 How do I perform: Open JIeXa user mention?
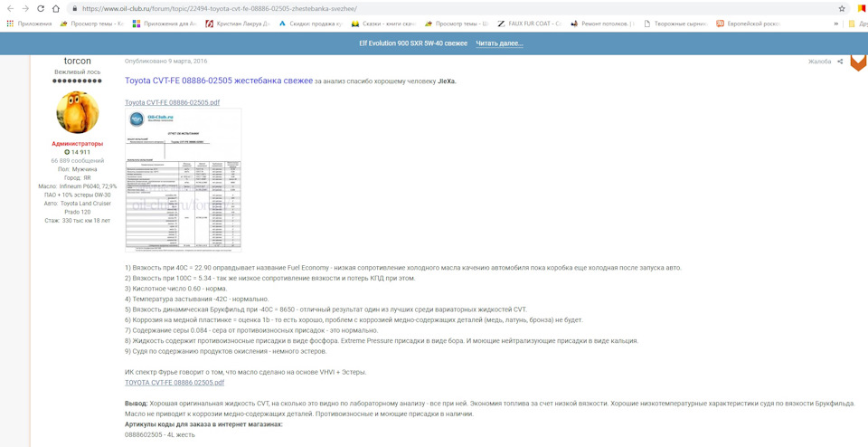click(447, 81)
